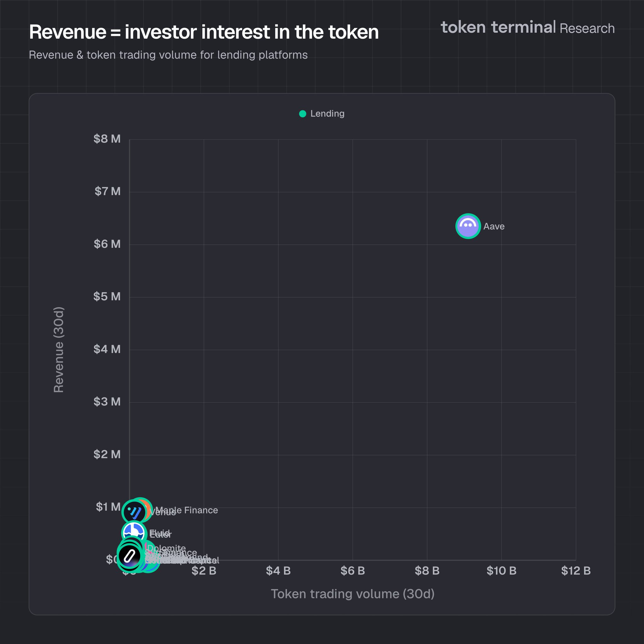This screenshot has height=644, width=644.
Task: Click the $8 M y-axis tick
Action: coord(107,139)
